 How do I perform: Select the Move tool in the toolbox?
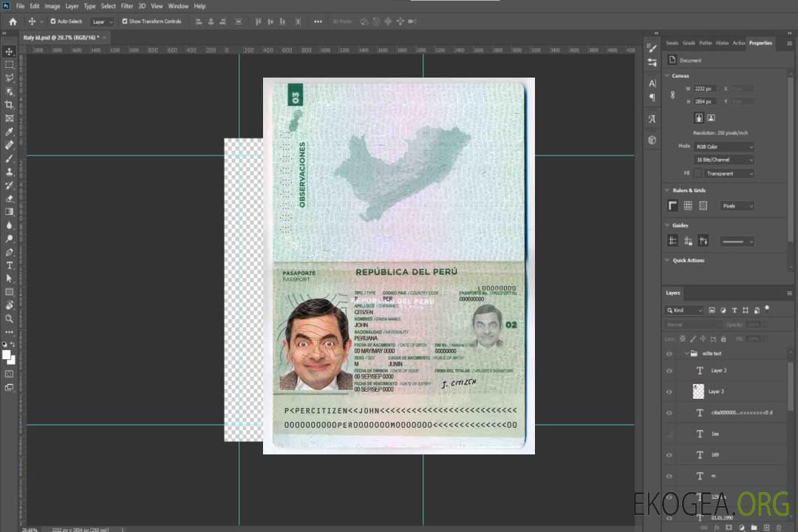[x=9, y=52]
